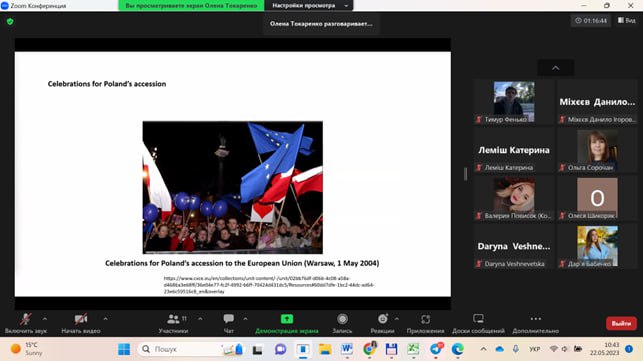
Task: Open the Чат chat panel
Action: [228, 323]
